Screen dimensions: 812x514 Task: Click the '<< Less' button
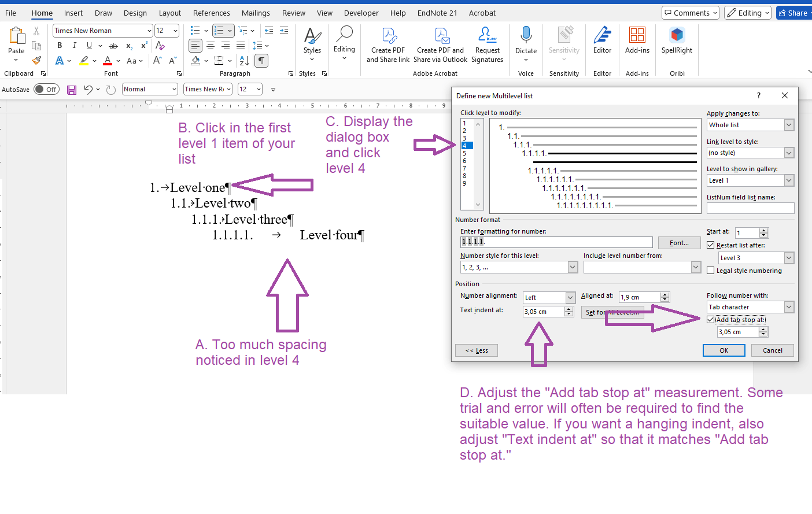477,350
